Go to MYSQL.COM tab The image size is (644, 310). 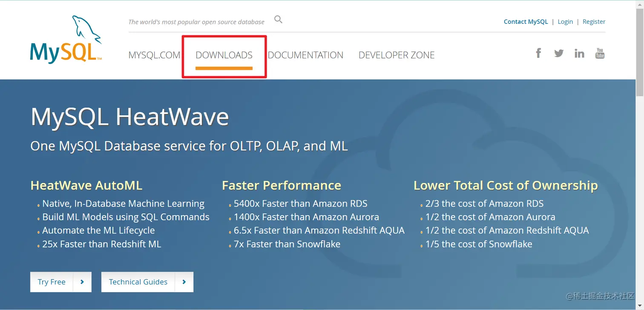click(154, 55)
